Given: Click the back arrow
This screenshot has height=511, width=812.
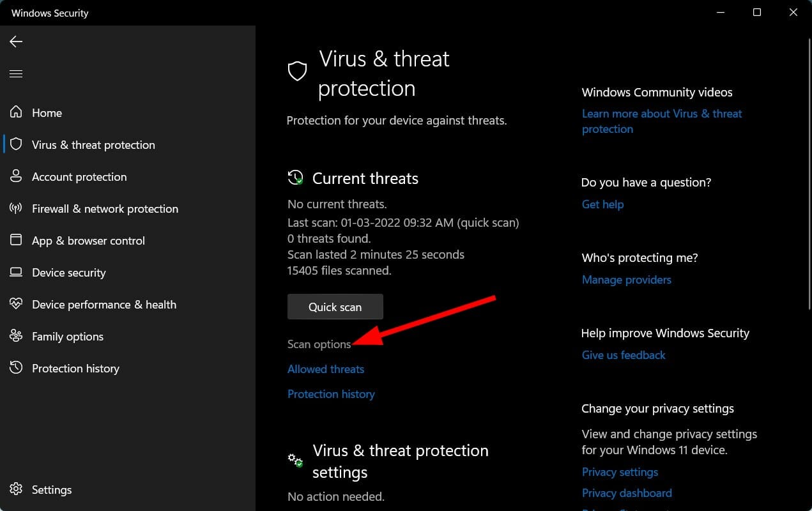Looking at the screenshot, I should [x=15, y=41].
